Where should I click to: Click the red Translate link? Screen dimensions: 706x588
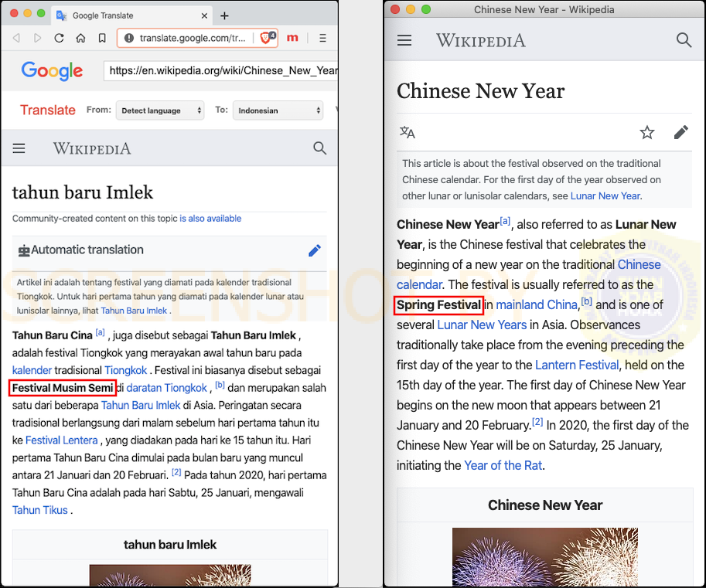pos(48,110)
